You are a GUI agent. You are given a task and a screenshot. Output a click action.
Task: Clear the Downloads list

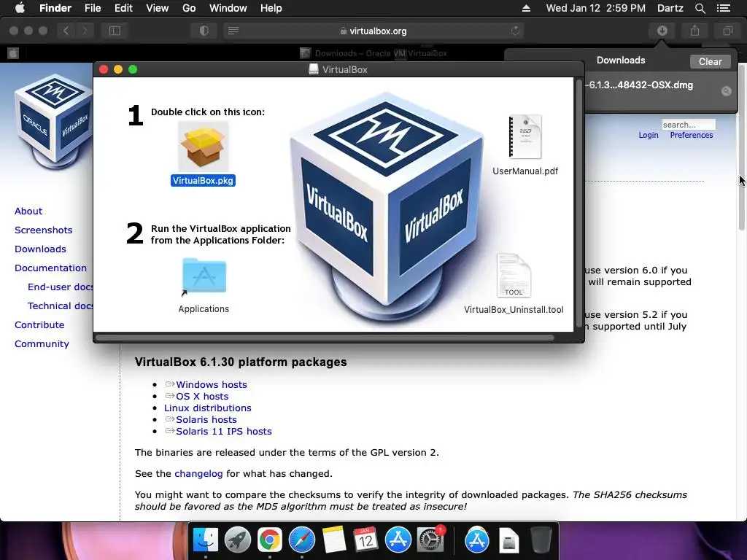[x=710, y=61]
